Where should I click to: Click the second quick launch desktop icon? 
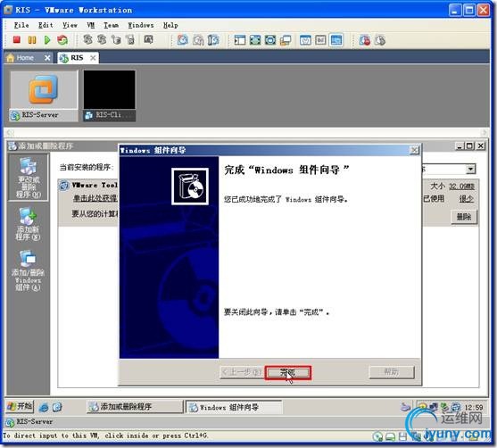57,407
